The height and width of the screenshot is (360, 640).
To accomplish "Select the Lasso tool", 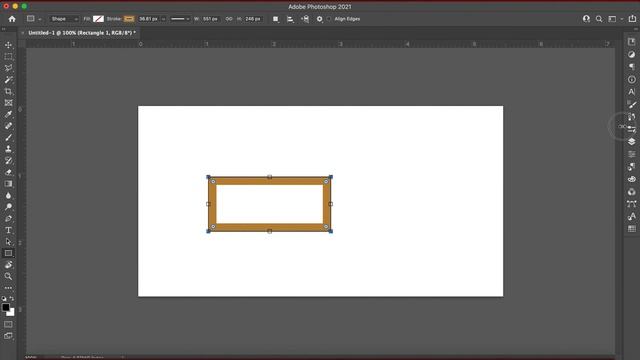I will point(8,68).
